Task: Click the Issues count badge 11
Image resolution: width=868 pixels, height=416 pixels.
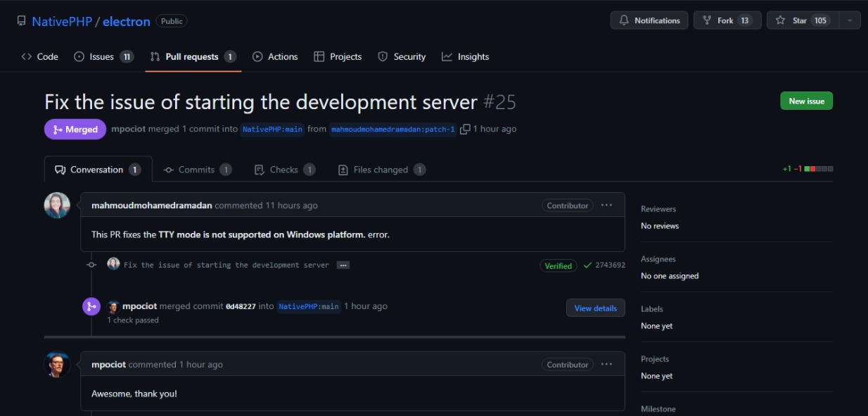Action: point(127,56)
